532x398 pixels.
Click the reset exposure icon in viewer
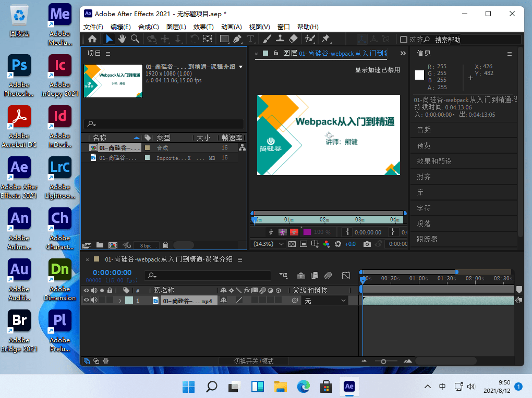click(337, 244)
